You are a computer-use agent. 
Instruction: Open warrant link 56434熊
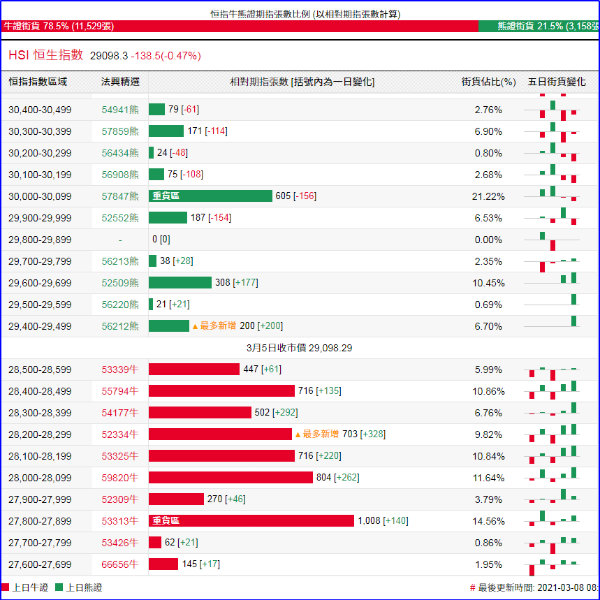[120, 153]
